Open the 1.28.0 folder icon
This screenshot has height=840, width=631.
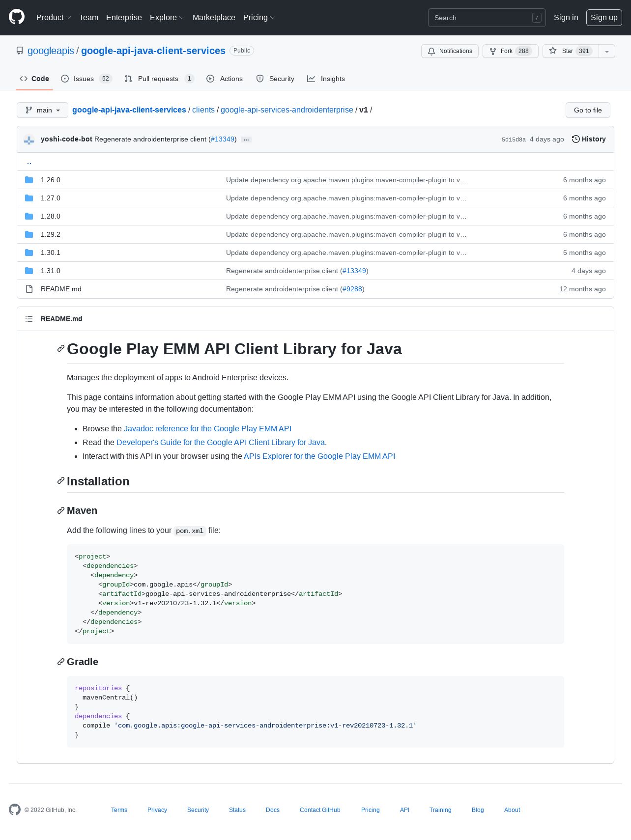click(29, 216)
